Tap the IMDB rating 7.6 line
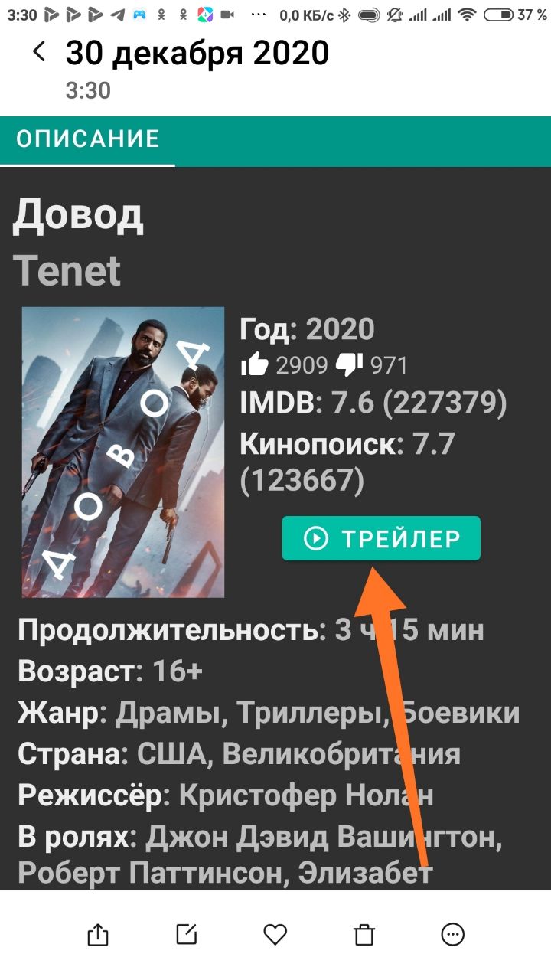The image size is (551, 980). (x=373, y=403)
